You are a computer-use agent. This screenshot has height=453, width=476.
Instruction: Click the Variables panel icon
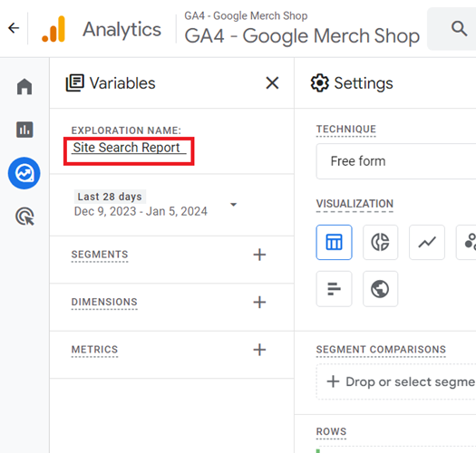(74, 82)
